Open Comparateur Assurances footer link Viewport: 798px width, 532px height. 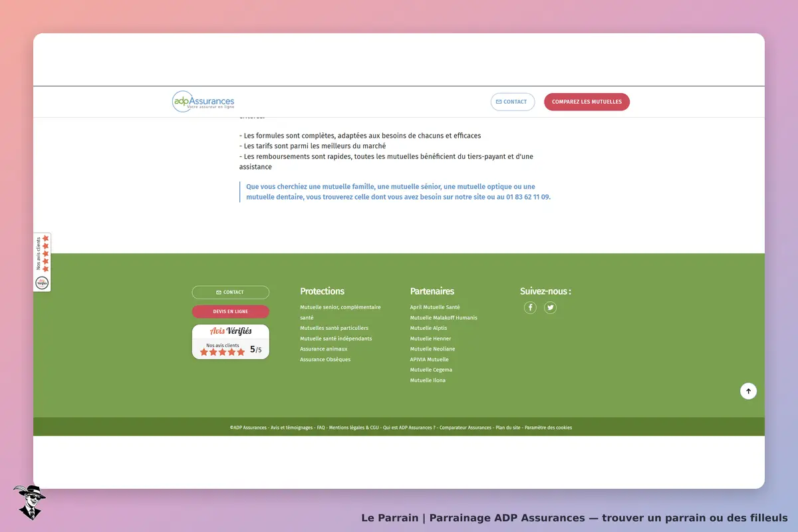click(465, 428)
